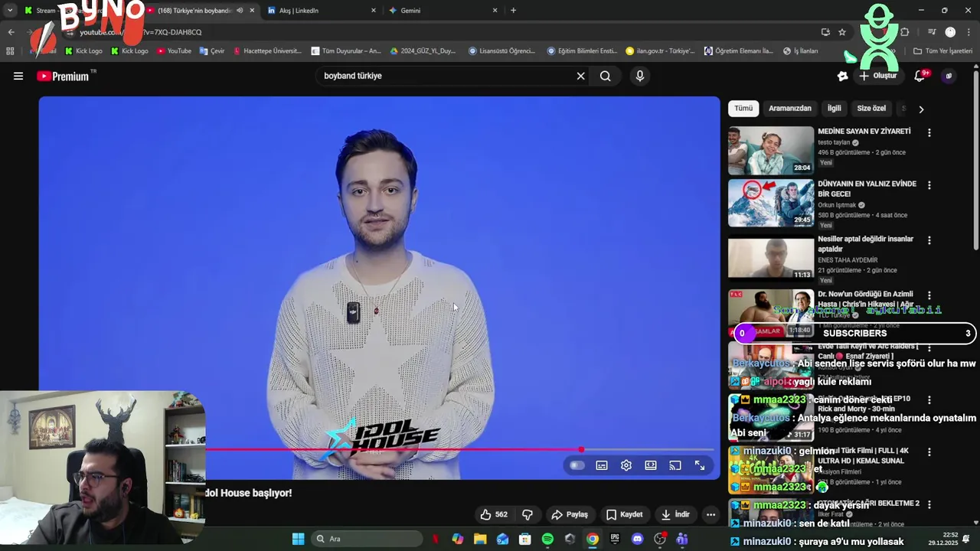The width and height of the screenshot is (980, 551).
Task: Launch Epic Games from the taskbar
Action: point(615,539)
